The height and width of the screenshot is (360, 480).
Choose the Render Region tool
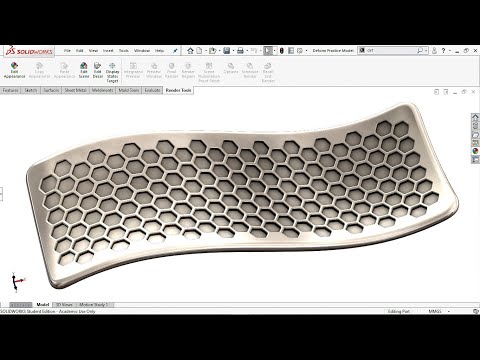[x=188, y=70]
